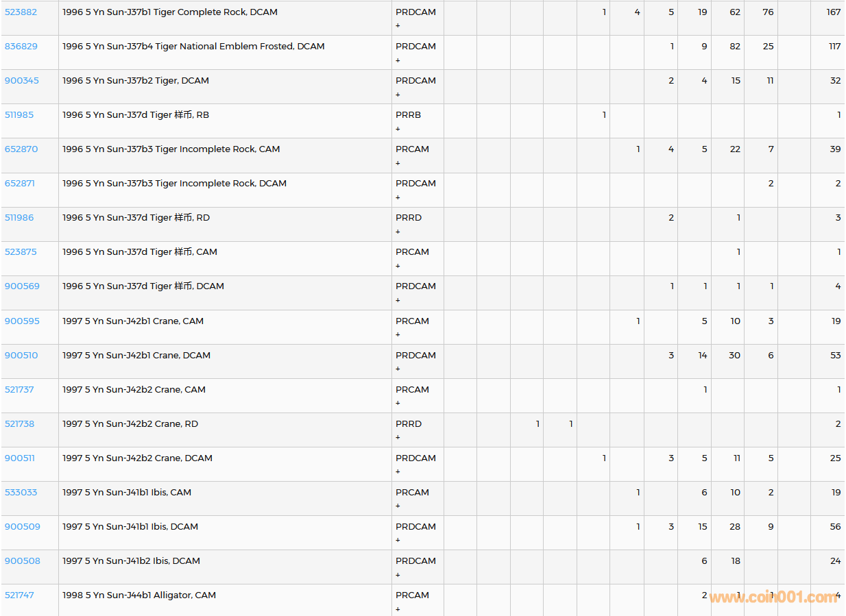Image resolution: width=846 pixels, height=616 pixels.
Task: Select the 1997 Sun-J42b2 Crane, DCAM description
Action: 137,458
